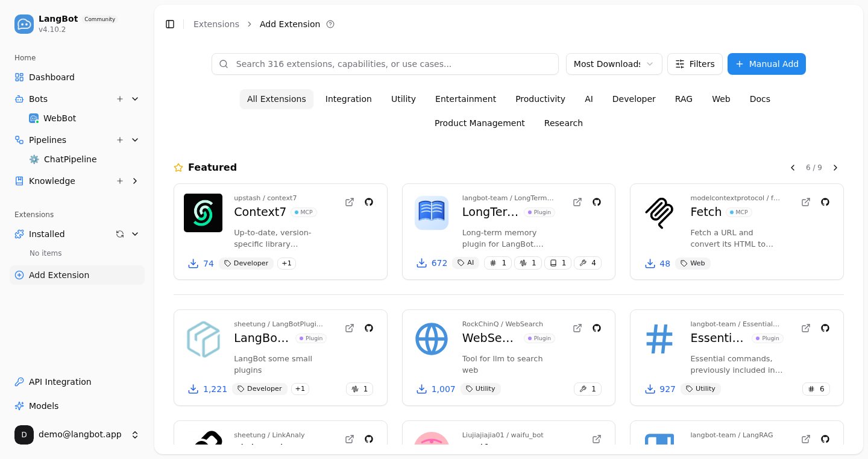Click the +1 tag on Context7 card

point(286,263)
